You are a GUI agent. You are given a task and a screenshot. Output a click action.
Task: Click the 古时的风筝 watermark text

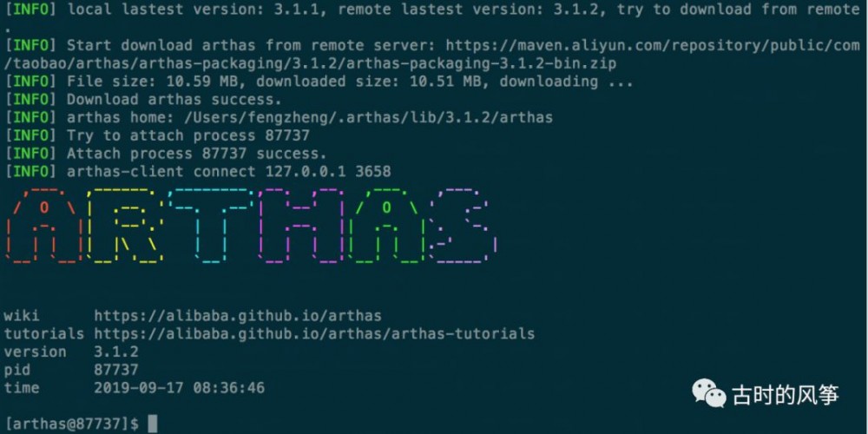786,395
